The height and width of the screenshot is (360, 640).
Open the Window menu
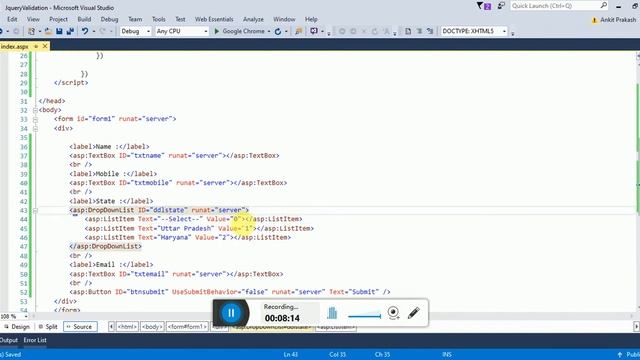click(284, 19)
